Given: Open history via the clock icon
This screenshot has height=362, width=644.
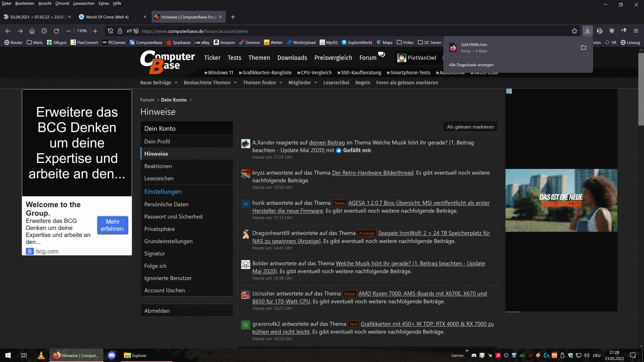Looking at the screenshot, I should (44, 31).
